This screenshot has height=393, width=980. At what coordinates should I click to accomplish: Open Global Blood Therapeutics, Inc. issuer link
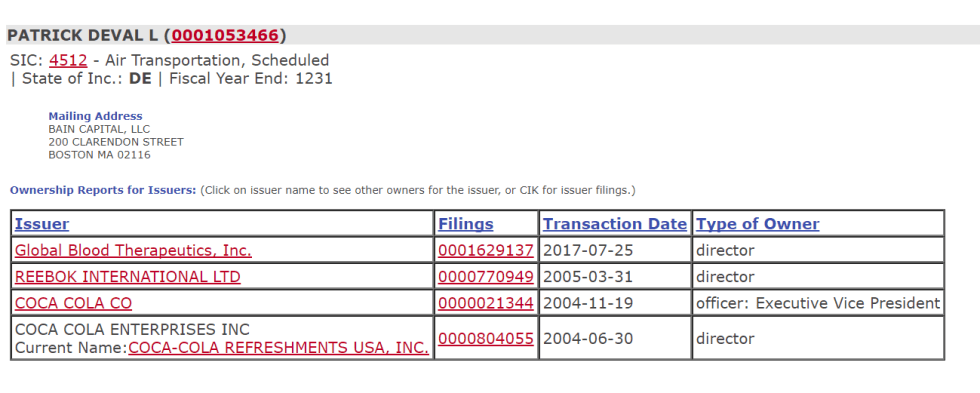133,251
